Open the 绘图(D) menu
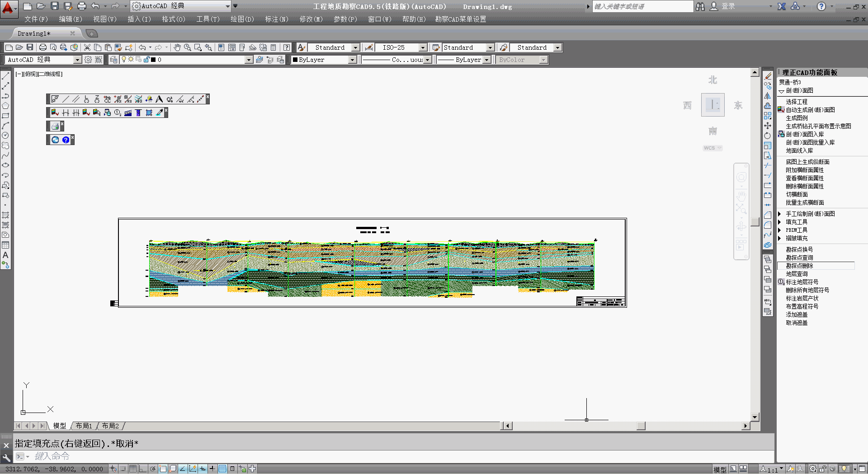 (x=242, y=19)
